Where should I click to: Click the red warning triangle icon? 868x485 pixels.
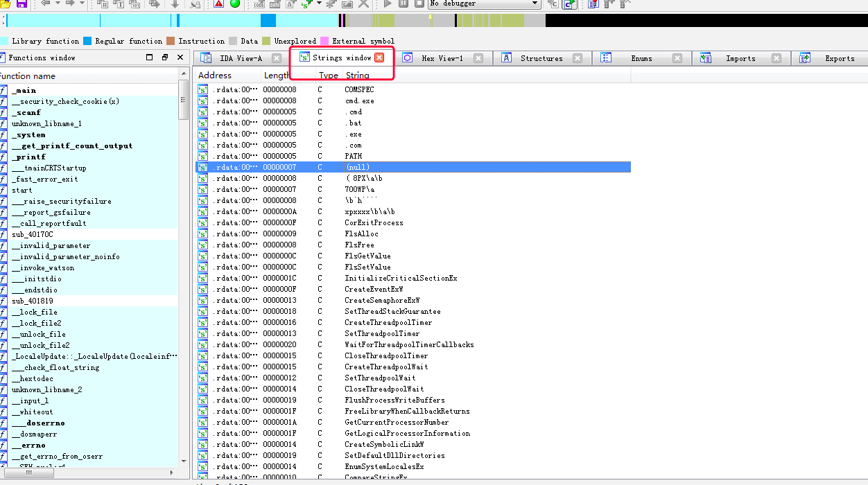[218, 3]
